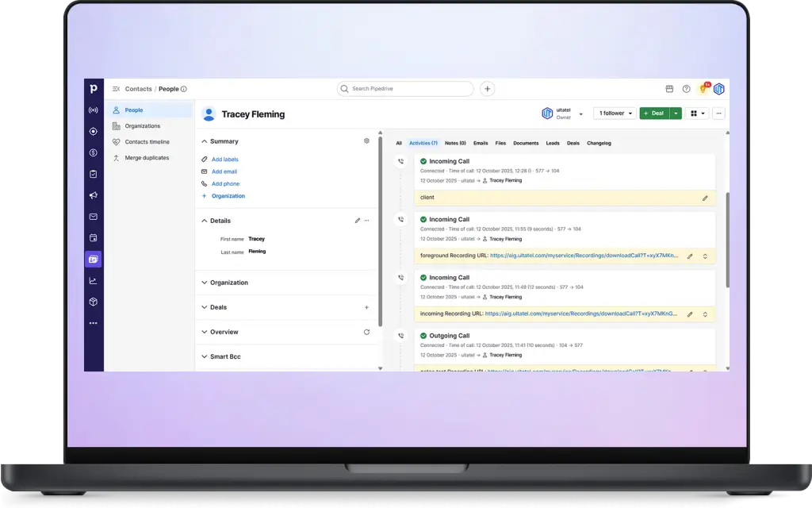Edit Details section with pencil icon
The width and height of the screenshot is (812, 508).
[358, 221]
